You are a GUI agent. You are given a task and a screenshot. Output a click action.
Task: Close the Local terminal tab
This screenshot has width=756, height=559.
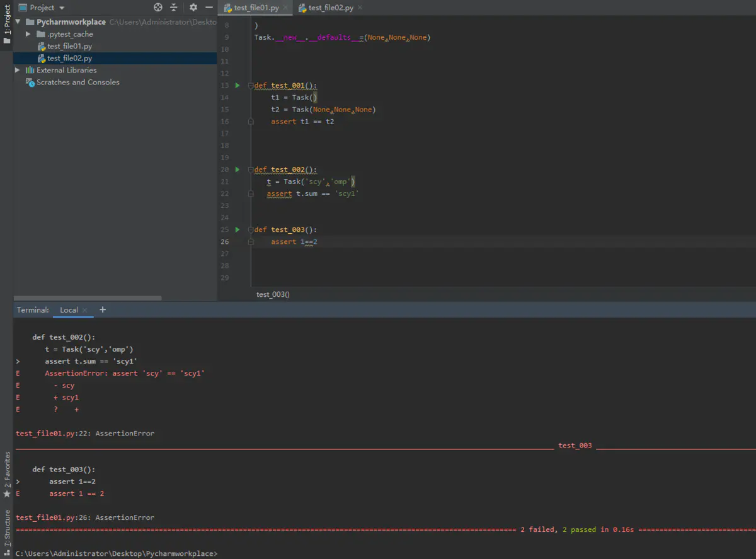pos(85,311)
